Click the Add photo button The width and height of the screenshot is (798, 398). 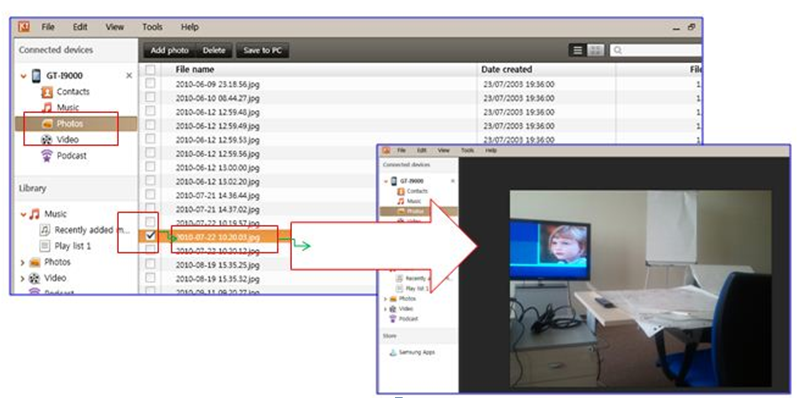(x=169, y=51)
